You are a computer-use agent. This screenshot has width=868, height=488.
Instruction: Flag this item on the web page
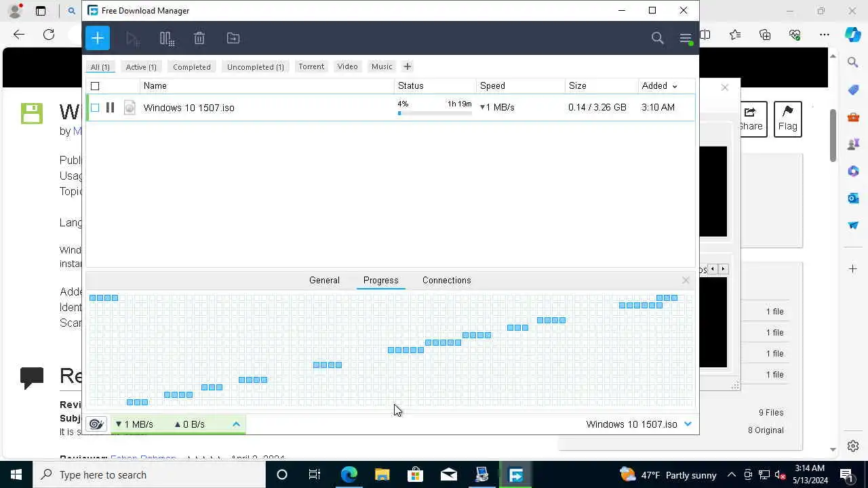(x=787, y=119)
